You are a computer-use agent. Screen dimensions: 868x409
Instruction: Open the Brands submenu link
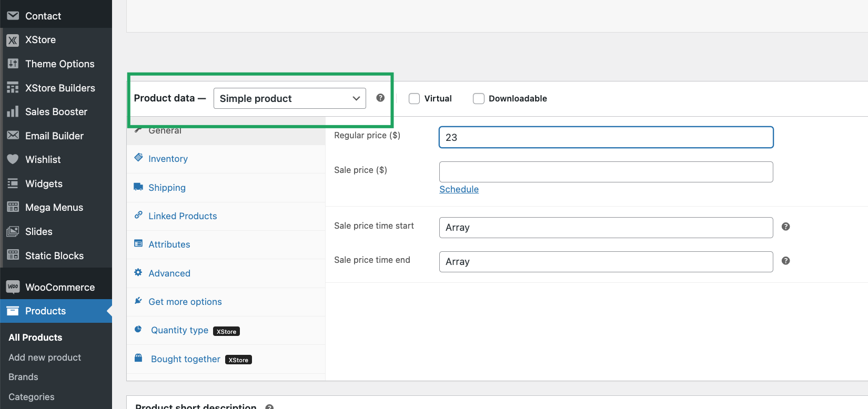click(23, 377)
